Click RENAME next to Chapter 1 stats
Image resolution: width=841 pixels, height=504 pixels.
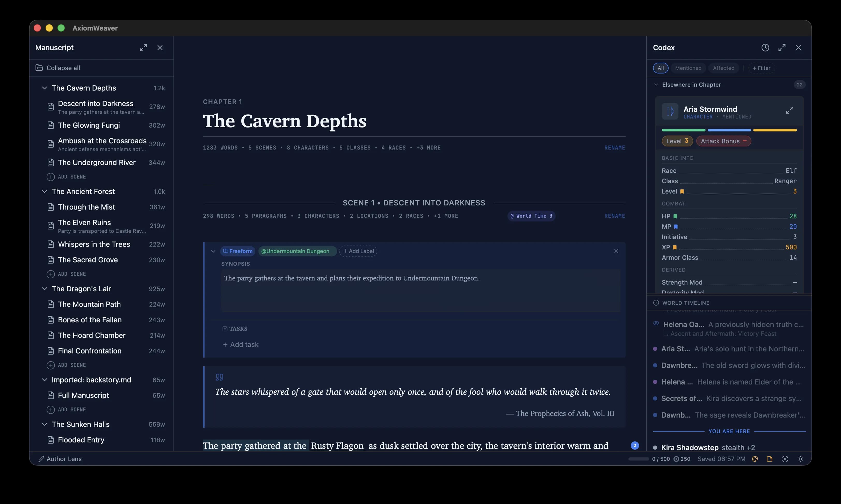pos(614,147)
